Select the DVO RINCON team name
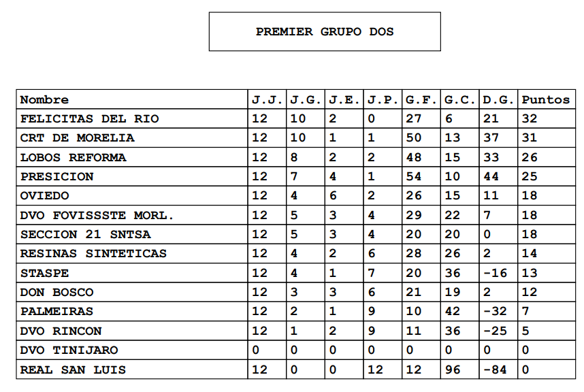Viewport: 584px width, 392px height. click(x=61, y=331)
